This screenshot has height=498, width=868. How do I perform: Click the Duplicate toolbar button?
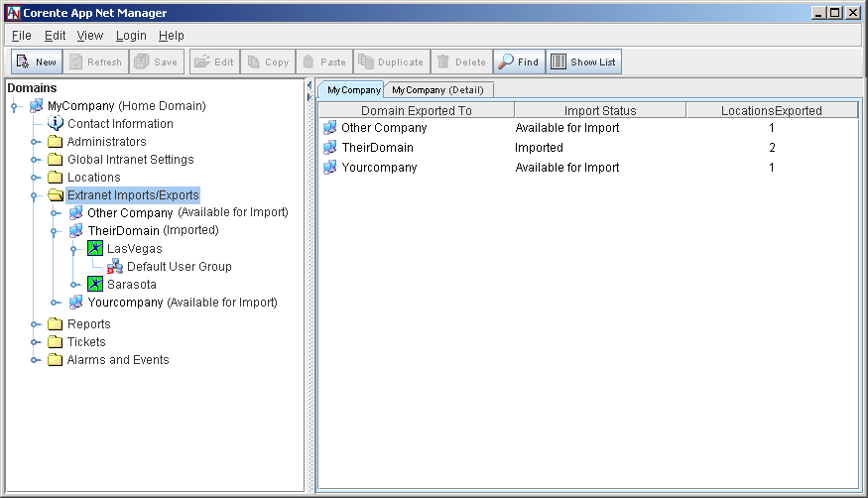[392, 62]
